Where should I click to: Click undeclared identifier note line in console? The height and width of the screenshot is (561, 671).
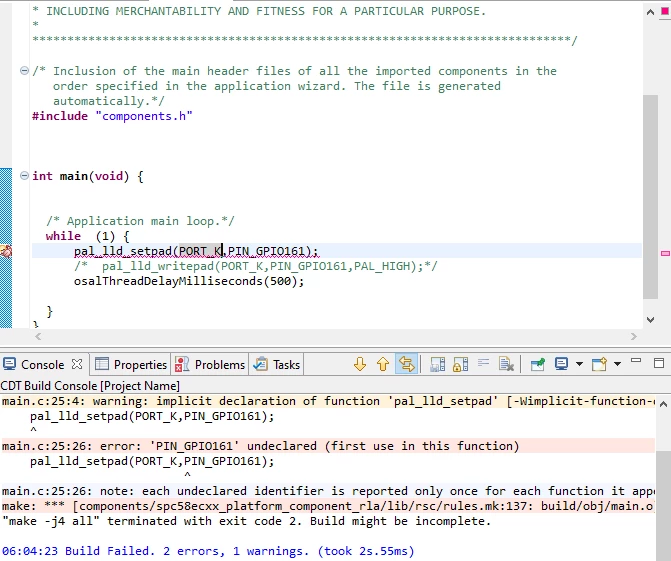328,491
